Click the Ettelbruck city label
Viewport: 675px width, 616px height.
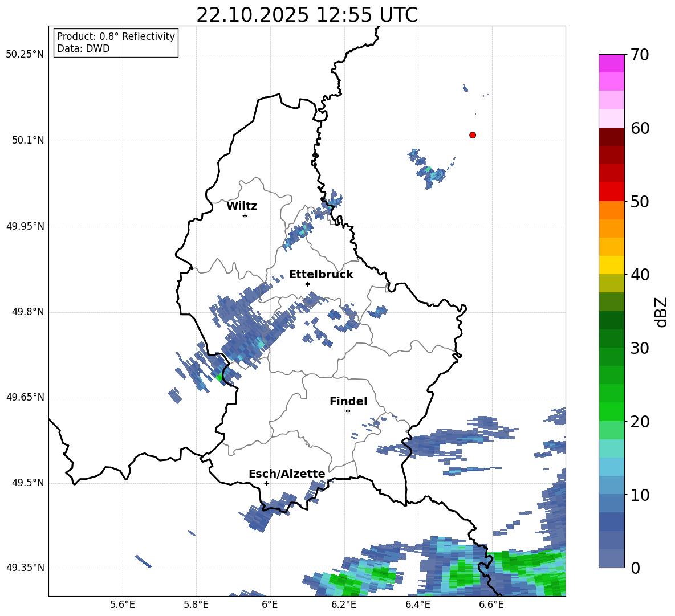321,275
